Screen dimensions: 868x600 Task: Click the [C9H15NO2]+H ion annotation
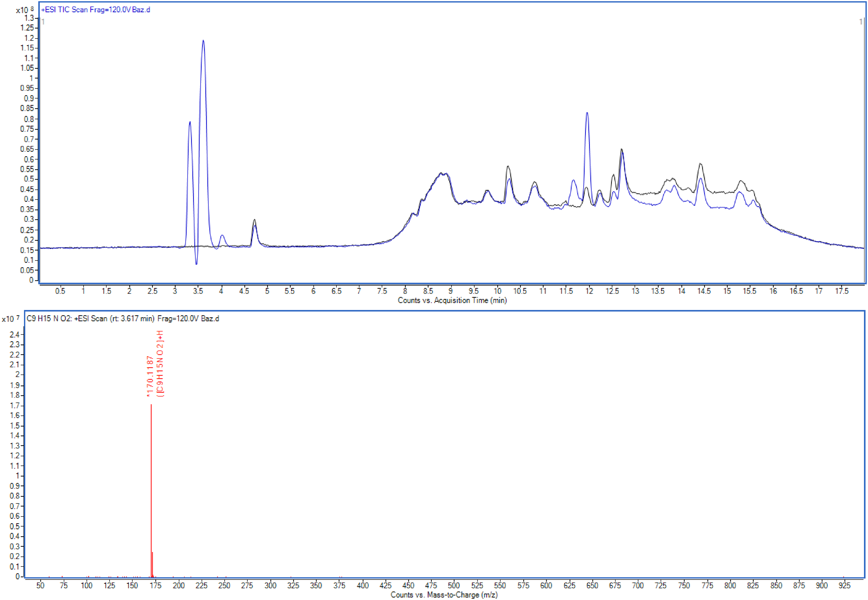(x=160, y=363)
